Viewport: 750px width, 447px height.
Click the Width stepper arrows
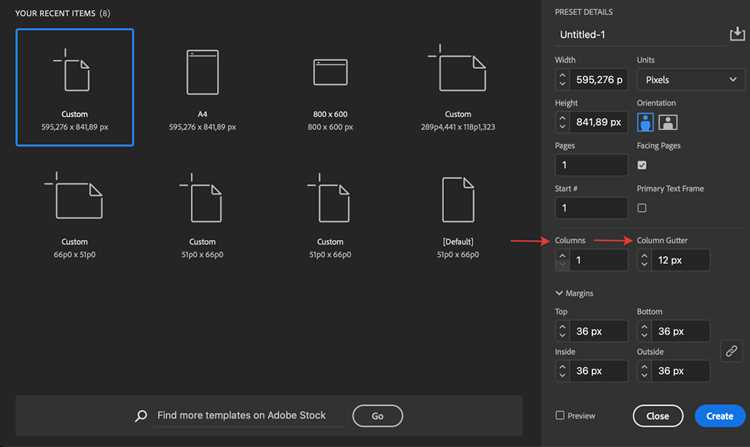[x=562, y=79]
